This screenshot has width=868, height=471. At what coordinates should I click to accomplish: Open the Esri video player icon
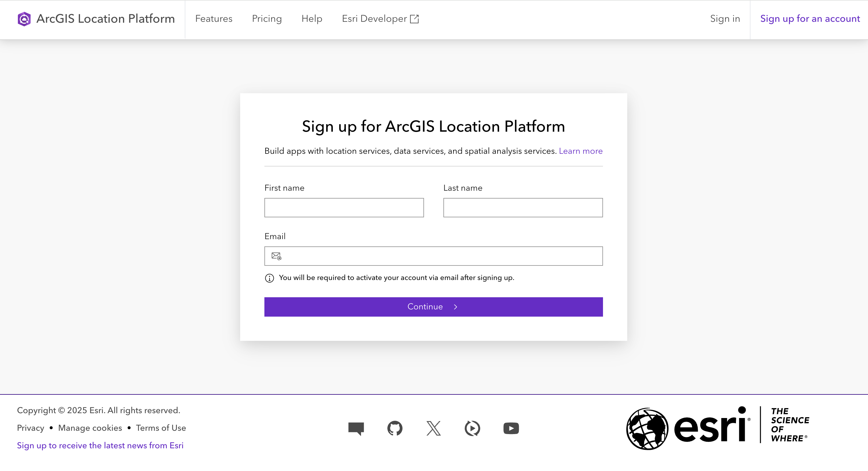pyautogui.click(x=472, y=428)
